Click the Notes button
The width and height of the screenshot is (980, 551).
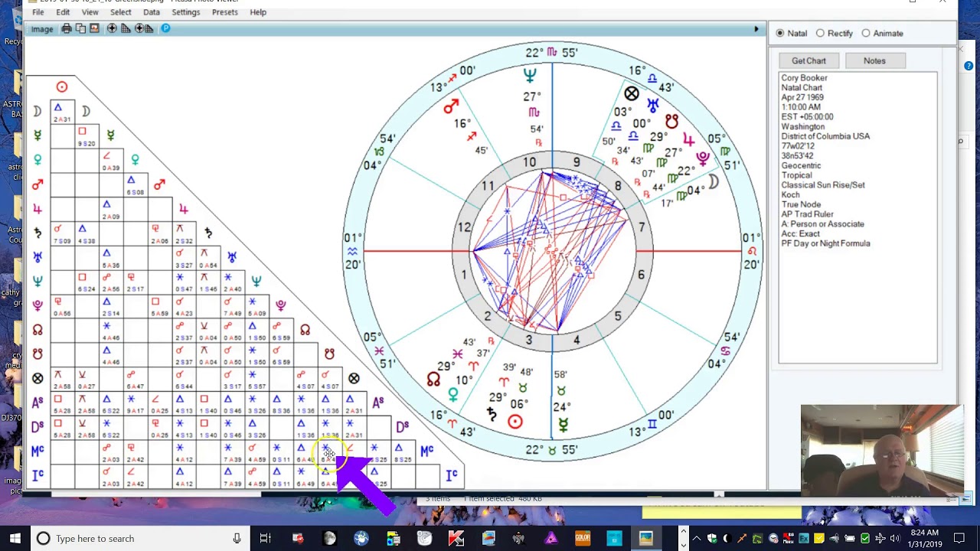(x=874, y=61)
